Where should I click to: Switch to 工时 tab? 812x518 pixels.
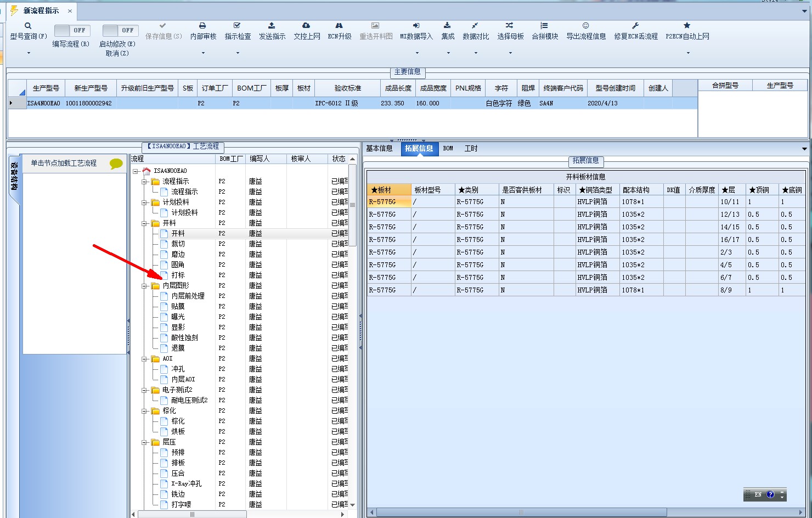click(x=471, y=149)
